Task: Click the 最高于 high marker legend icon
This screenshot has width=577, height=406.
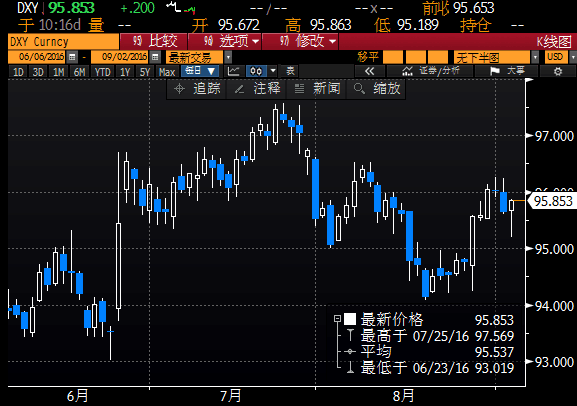Action: [350, 335]
